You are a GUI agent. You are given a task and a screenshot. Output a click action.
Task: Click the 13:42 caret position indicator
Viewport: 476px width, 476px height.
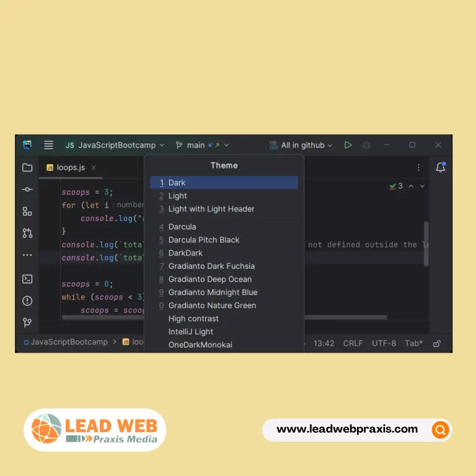[324, 343]
